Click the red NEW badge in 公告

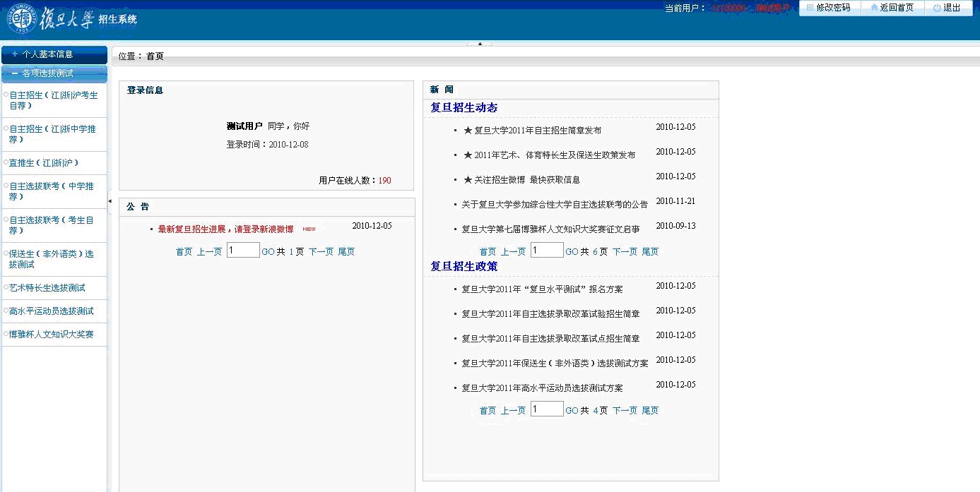click(x=309, y=229)
